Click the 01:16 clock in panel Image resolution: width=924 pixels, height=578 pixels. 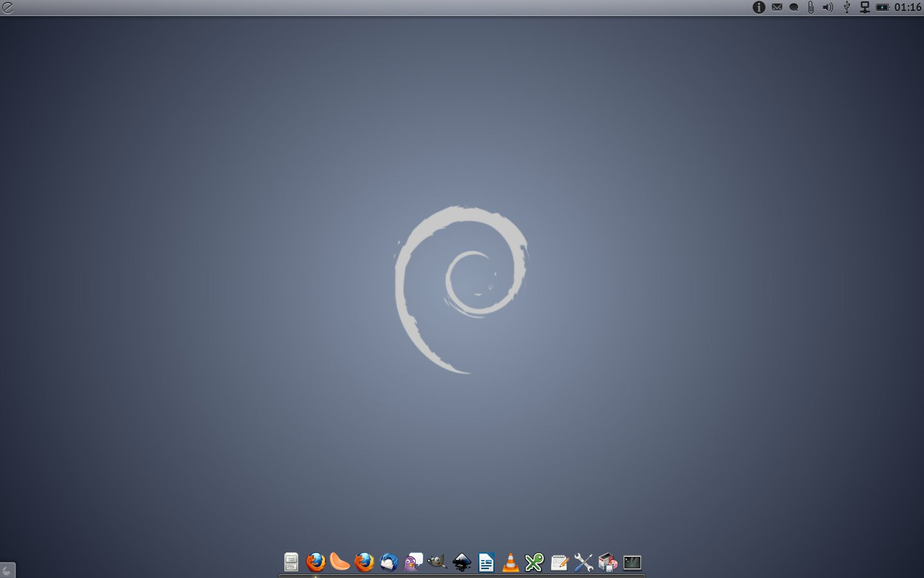908,7
